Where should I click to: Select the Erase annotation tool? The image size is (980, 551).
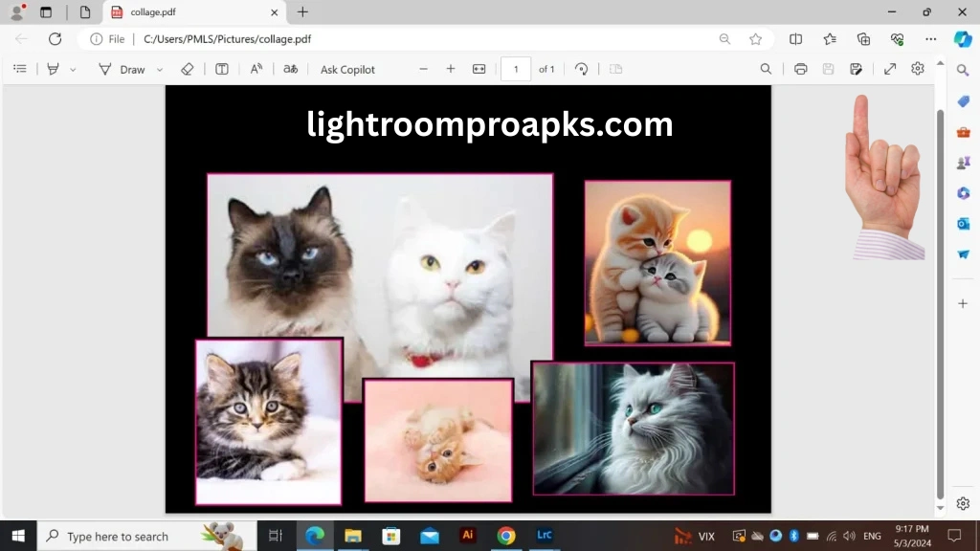188,69
